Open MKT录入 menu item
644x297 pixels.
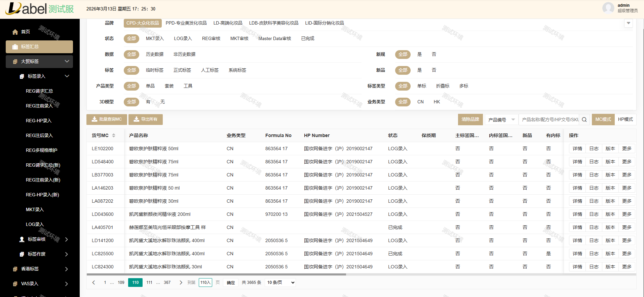tap(35, 209)
